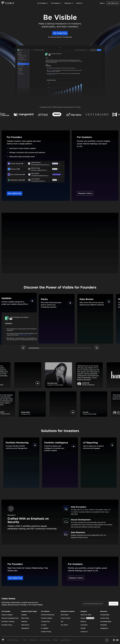Click the AICPA SOC security badge

[x=10, y=509]
